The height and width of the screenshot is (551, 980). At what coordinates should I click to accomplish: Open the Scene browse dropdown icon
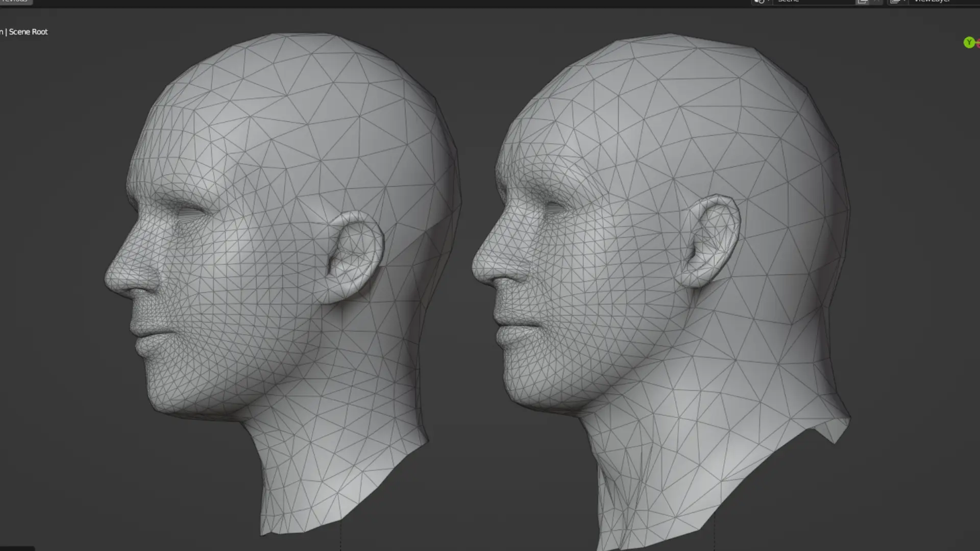point(762,2)
